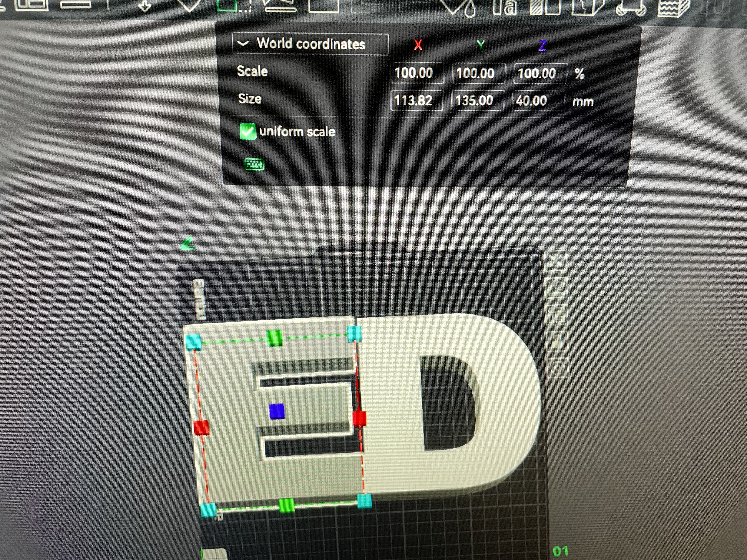This screenshot has height=560, width=747.
Task: Click the Size row label
Action: (x=250, y=99)
